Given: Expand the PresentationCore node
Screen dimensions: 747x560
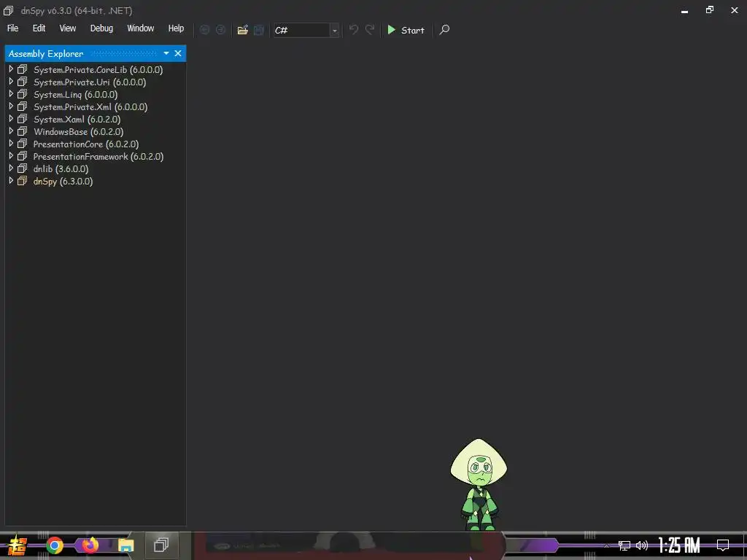Looking at the screenshot, I should tap(11, 144).
